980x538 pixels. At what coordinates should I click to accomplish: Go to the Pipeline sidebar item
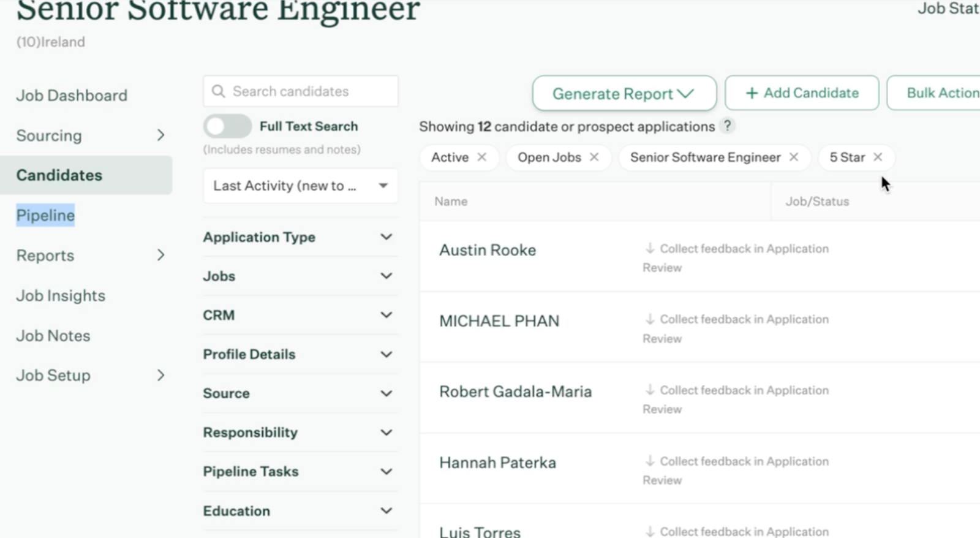point(45,216)
